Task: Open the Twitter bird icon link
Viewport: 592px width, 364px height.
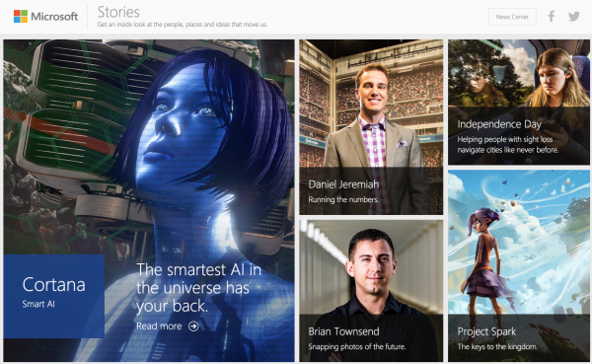Action: click(x=574, y=16)
